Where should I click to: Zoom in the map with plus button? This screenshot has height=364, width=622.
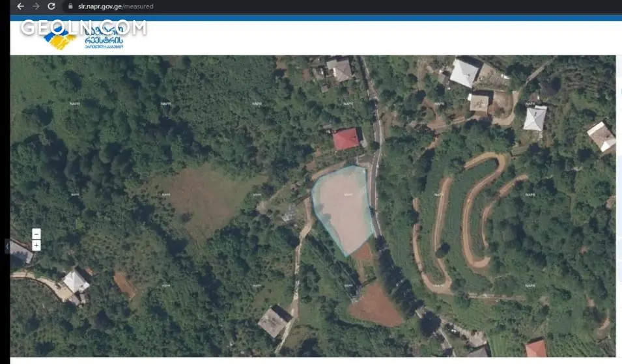tap(36, 245)
